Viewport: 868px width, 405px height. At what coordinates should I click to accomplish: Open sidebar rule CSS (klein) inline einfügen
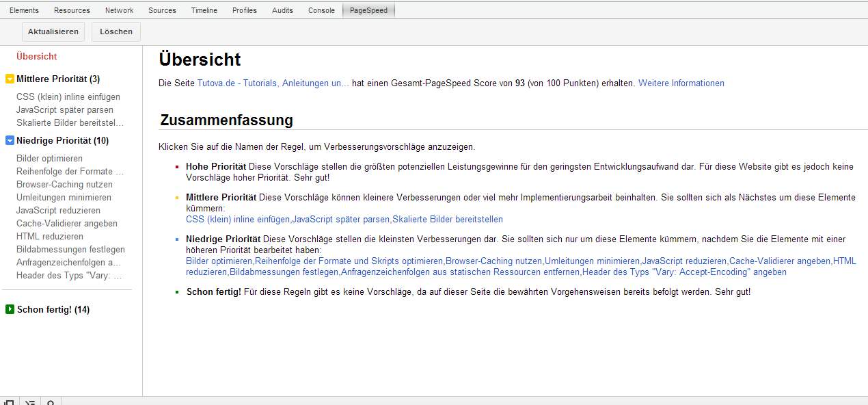click(x=68, y=96)
